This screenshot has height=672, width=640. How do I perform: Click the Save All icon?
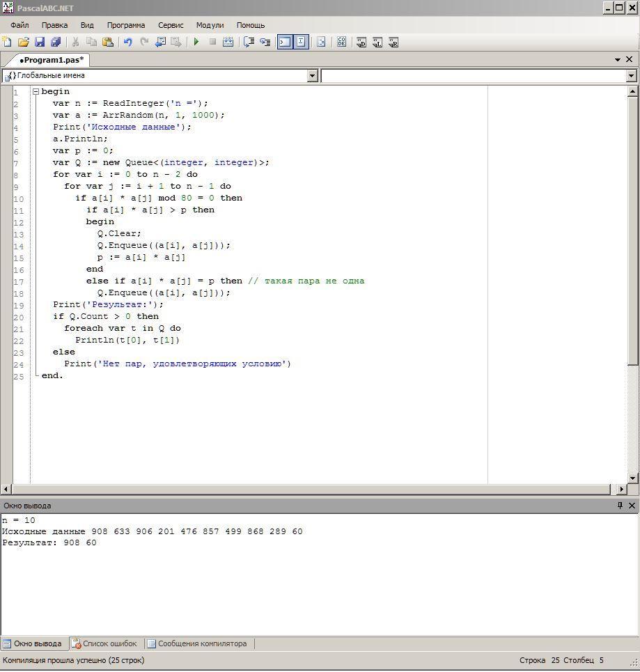[x=56, y=42]
